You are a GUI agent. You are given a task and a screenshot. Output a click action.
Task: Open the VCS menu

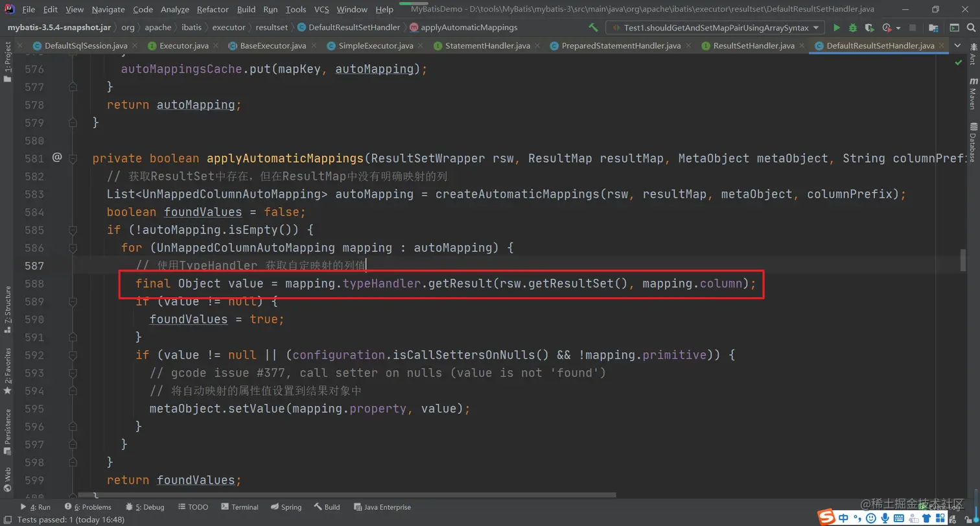321,10
